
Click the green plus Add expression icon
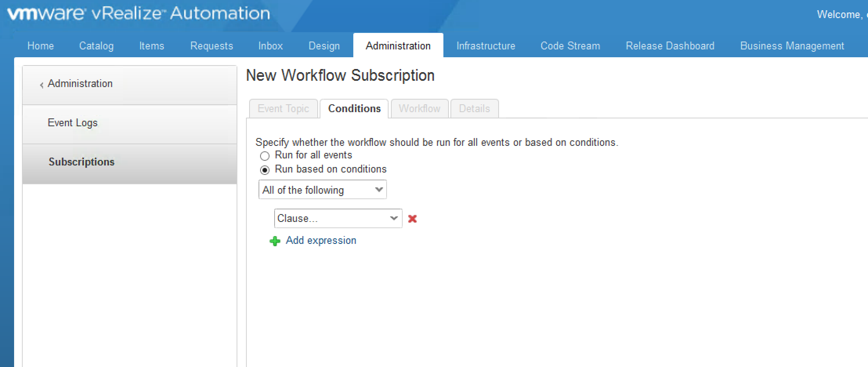click(275, 241)
